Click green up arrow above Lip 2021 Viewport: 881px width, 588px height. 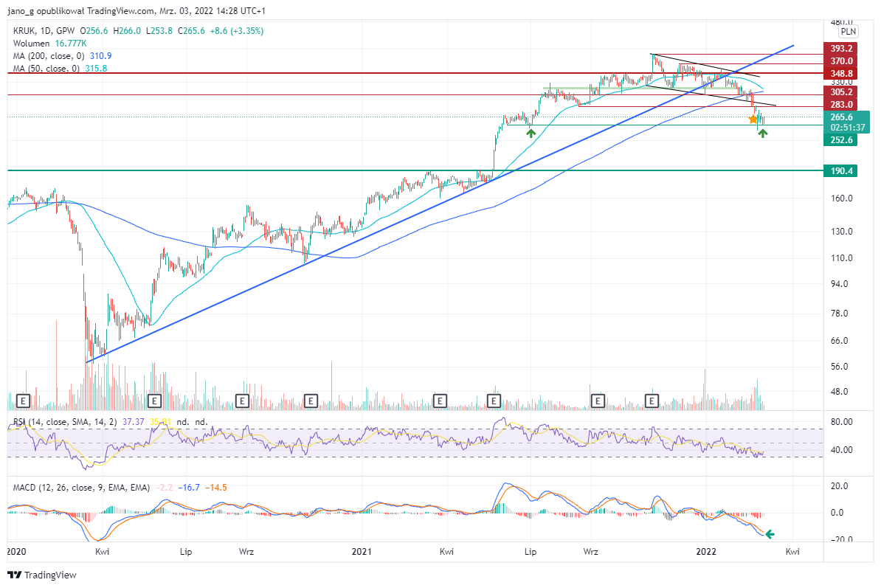531,133
